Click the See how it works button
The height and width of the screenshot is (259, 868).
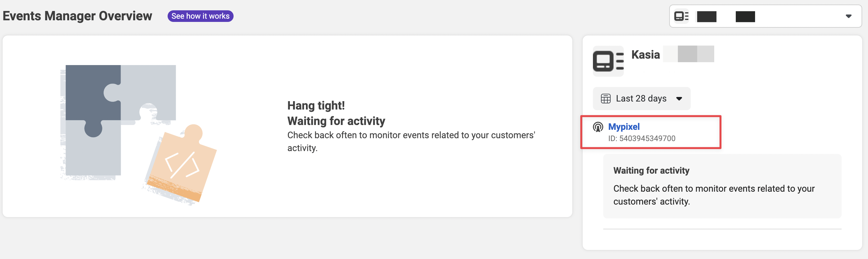(x=200, y=16)
